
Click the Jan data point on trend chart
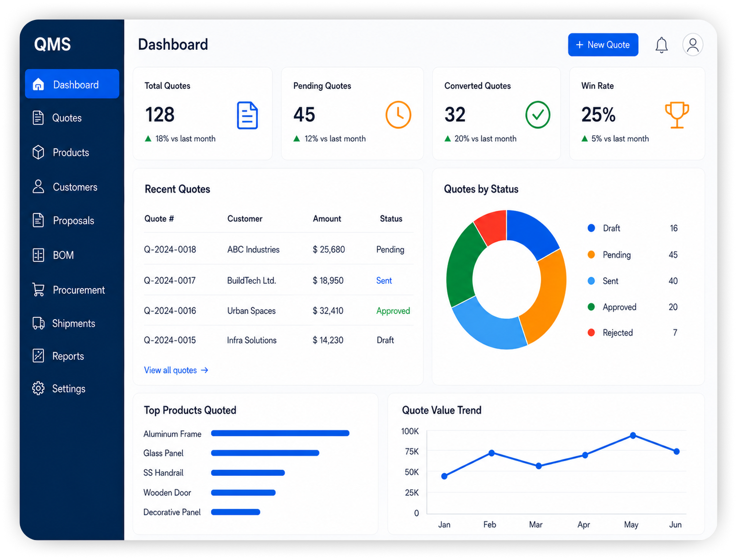pyautogui.click(x=444, y=476)
